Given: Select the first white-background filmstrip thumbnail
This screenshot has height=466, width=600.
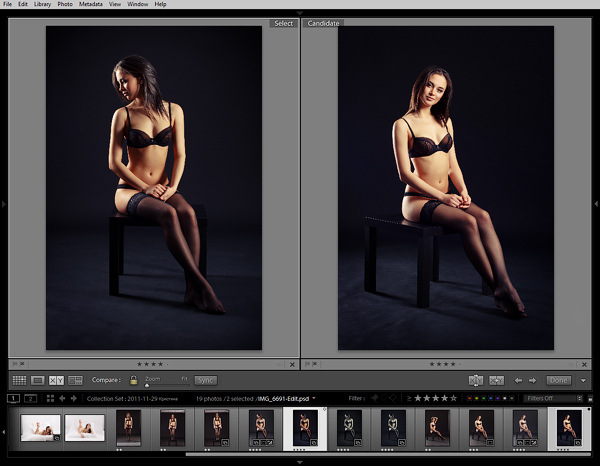Looking at the screenshot, I should (41, 428).
